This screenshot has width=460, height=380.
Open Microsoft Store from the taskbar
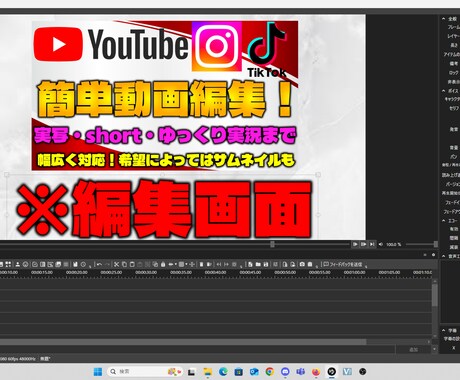pyautogui.click(x=238, y=372)
